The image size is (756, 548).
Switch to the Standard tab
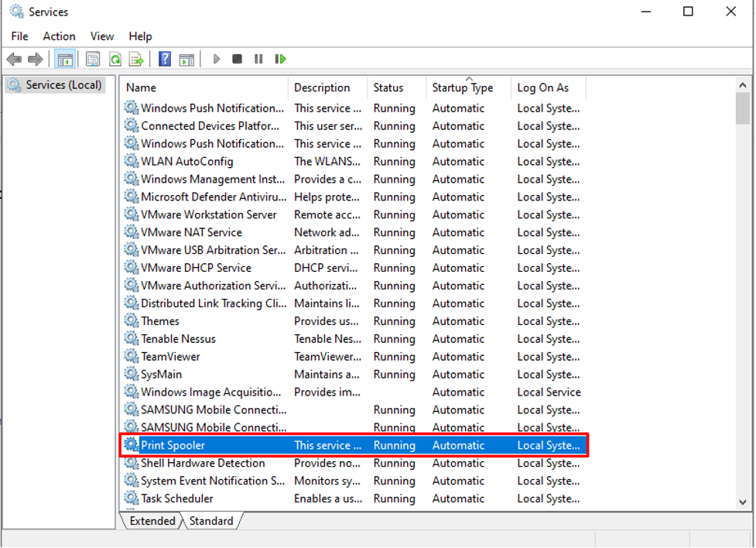click(211, 521)
